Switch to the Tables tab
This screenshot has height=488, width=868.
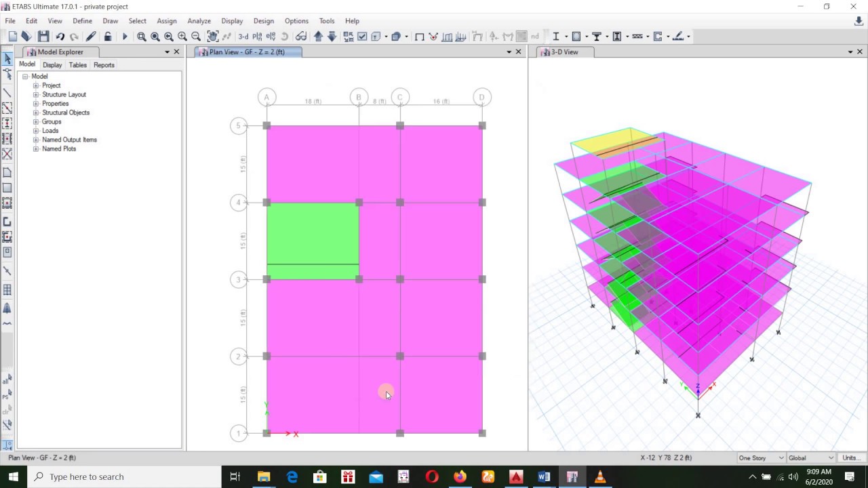click(x=77, y=65)
